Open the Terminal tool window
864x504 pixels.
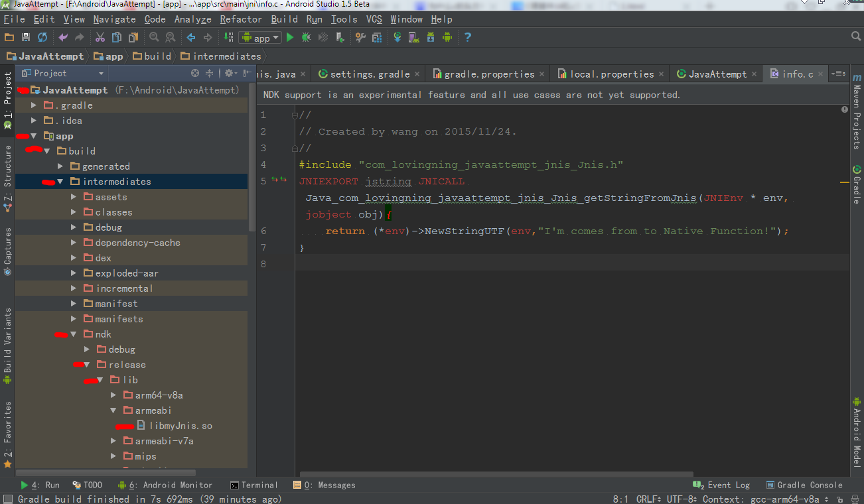click(253, 485)
